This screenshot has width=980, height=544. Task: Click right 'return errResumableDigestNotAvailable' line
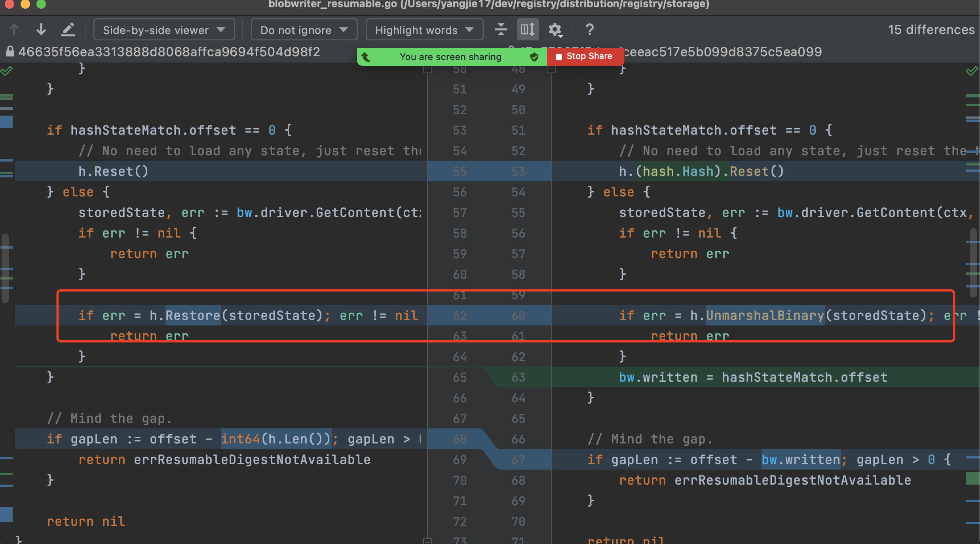pyautogui.click(x=765, y=480)
